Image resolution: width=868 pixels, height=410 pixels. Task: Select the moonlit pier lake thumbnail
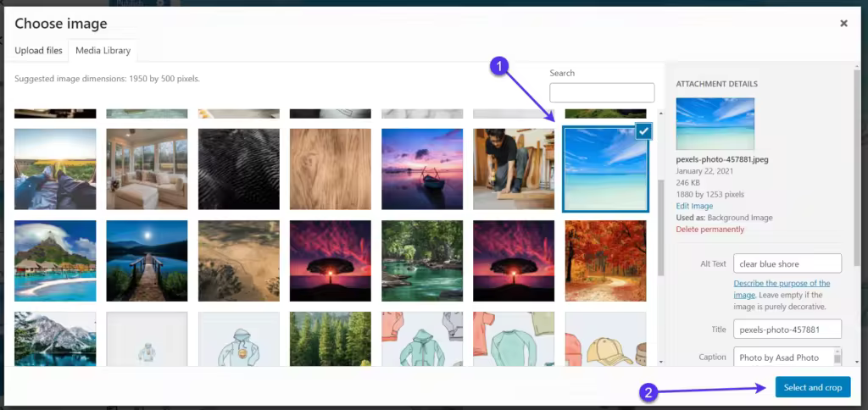(147, 261)
